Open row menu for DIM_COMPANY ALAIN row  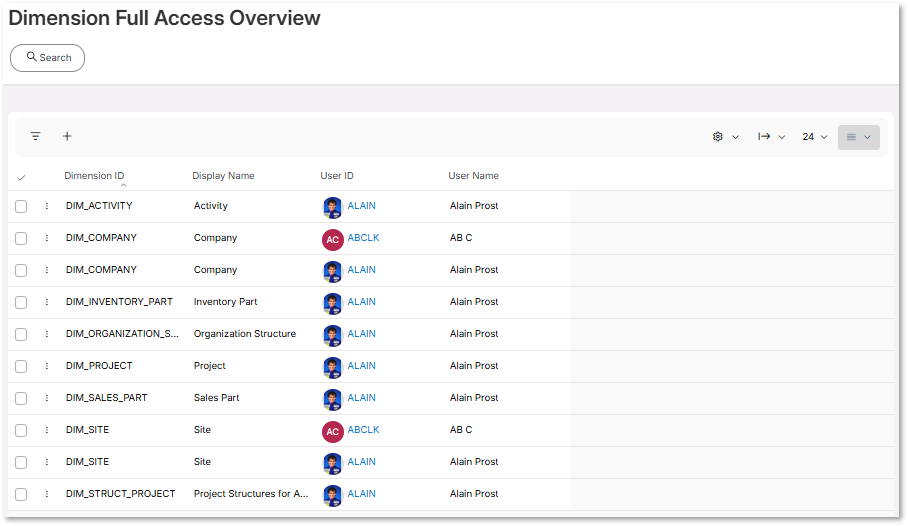[47, 269]
